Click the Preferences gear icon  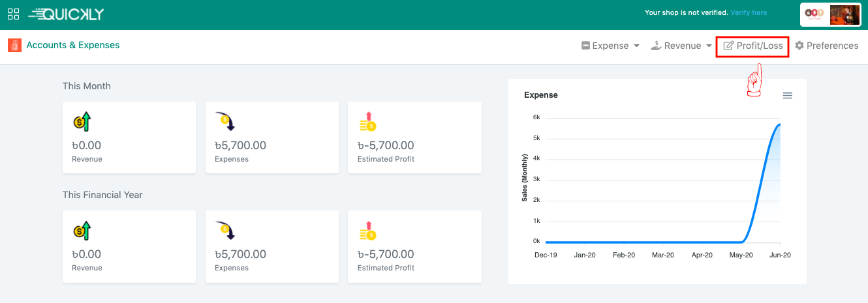coord(799,46)
